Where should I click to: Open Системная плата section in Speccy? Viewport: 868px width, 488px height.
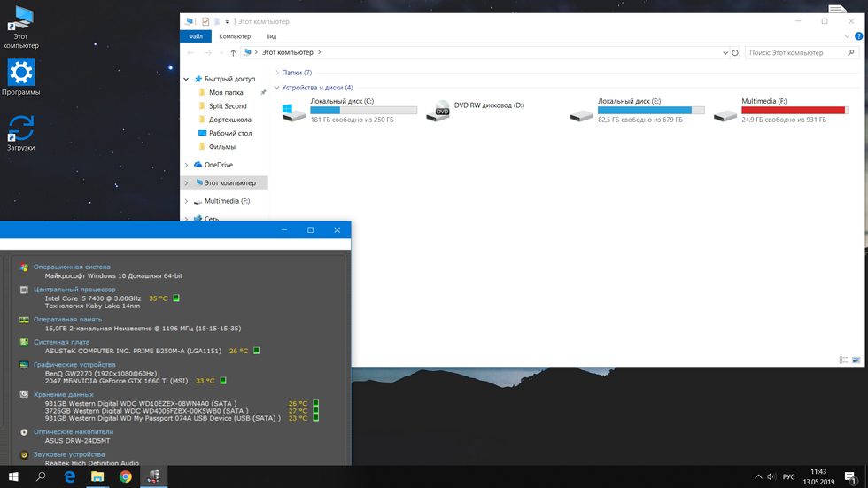coord(61,342)
